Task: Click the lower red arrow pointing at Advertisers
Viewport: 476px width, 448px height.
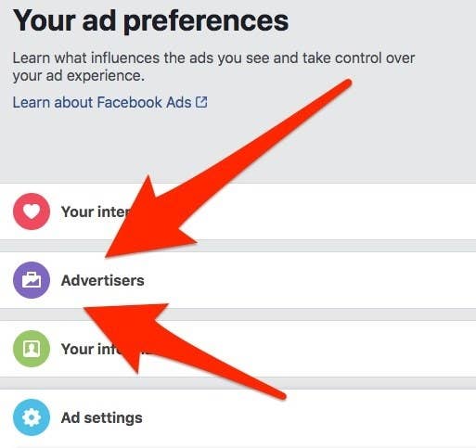Action: tap(185, 352)
